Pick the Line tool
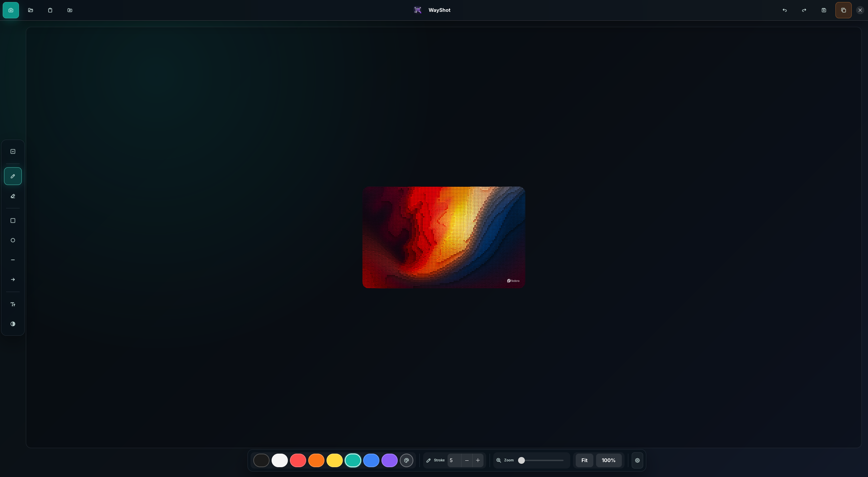 coord(13,260)
